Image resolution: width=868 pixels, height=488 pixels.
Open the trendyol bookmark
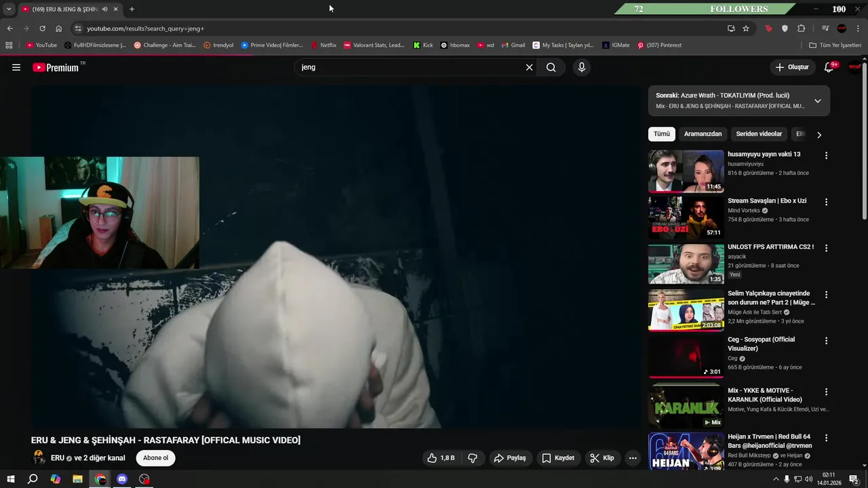tap(218, 45)
